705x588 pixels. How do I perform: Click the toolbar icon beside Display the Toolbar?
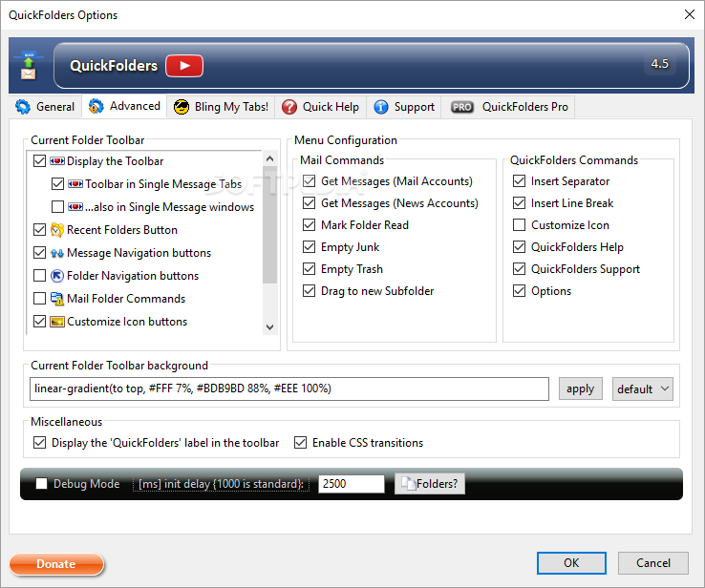click(x=57, y=160)
